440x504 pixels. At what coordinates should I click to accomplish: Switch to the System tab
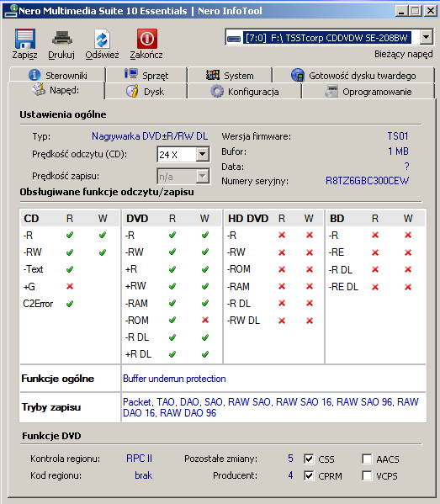pyautogui.click(x=231, y=75)
